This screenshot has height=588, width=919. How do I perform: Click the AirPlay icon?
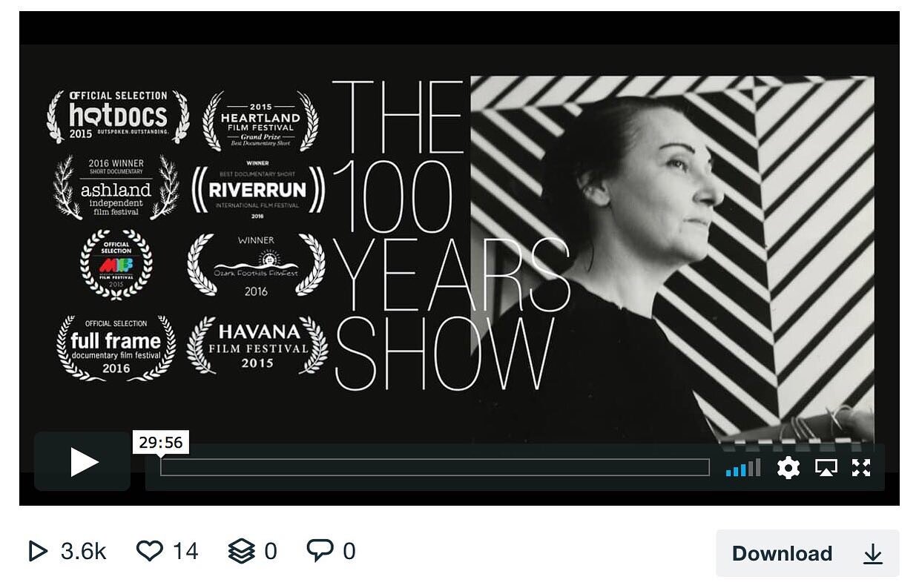[826, 468]
